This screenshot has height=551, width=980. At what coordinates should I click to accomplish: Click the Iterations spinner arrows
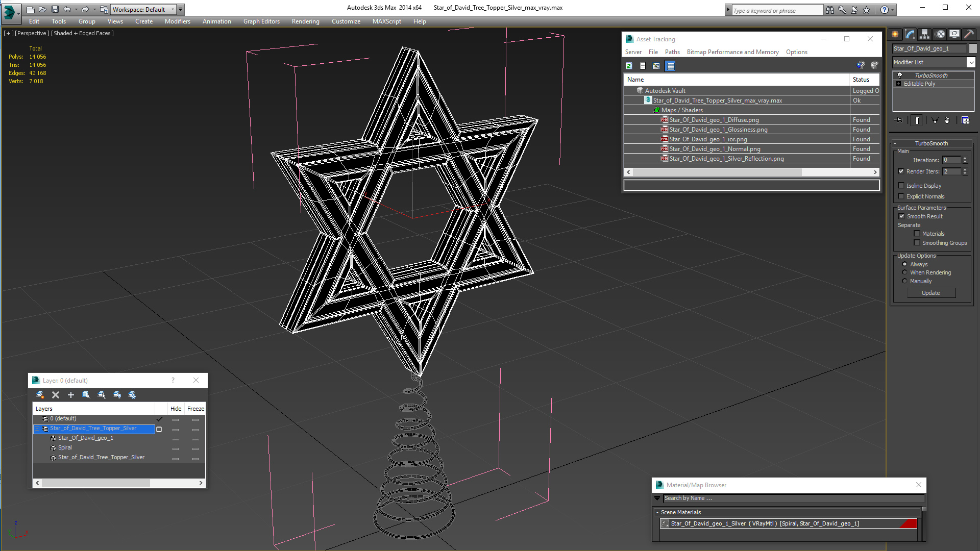pos(965,160)
